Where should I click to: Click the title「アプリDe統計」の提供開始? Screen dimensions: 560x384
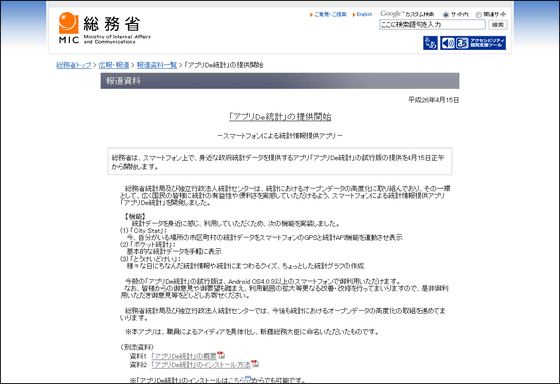280,117
